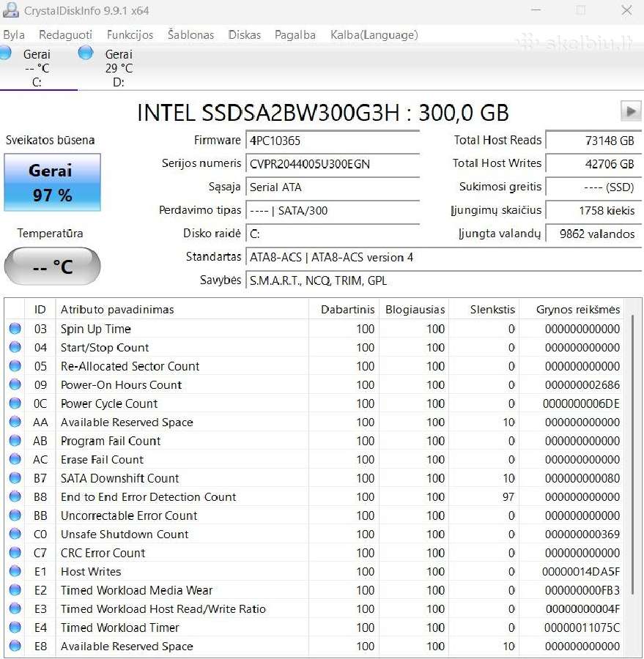Click status dot for Power-On Hours Count
This screenshot has height=659, width=644.
click(15, 384)
